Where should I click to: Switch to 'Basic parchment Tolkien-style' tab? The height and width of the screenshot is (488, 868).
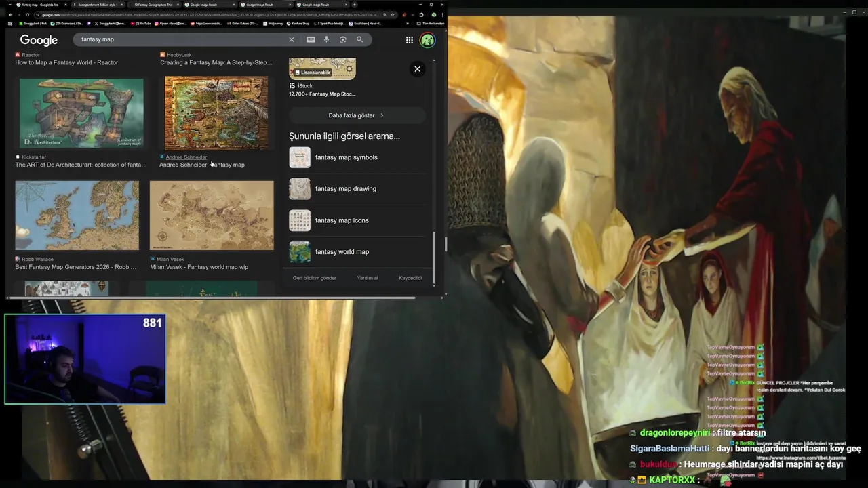(x=97, y=5)
